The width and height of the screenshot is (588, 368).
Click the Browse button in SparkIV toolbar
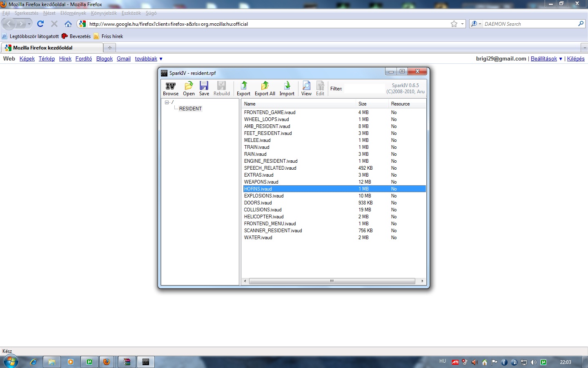[x=171, y=89]
